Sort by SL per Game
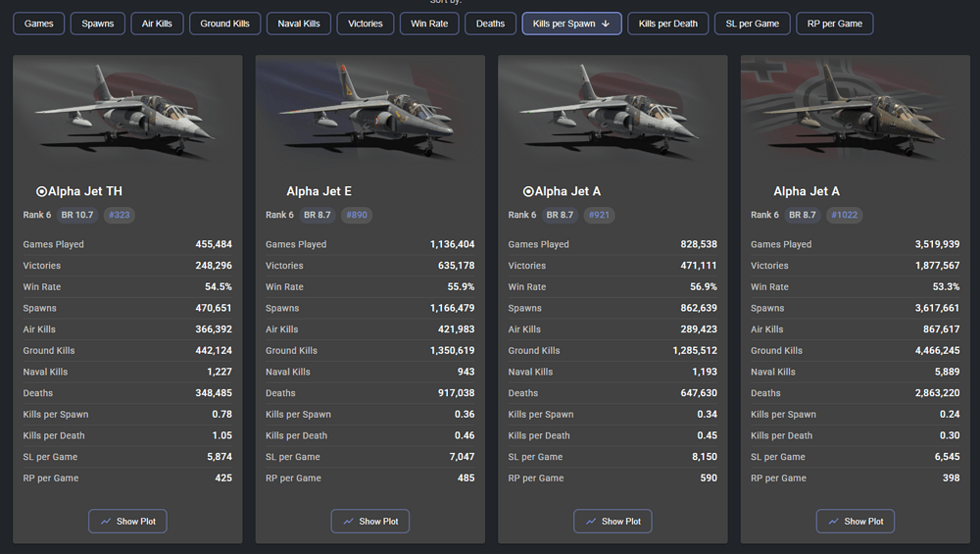 tap(752, 24)
